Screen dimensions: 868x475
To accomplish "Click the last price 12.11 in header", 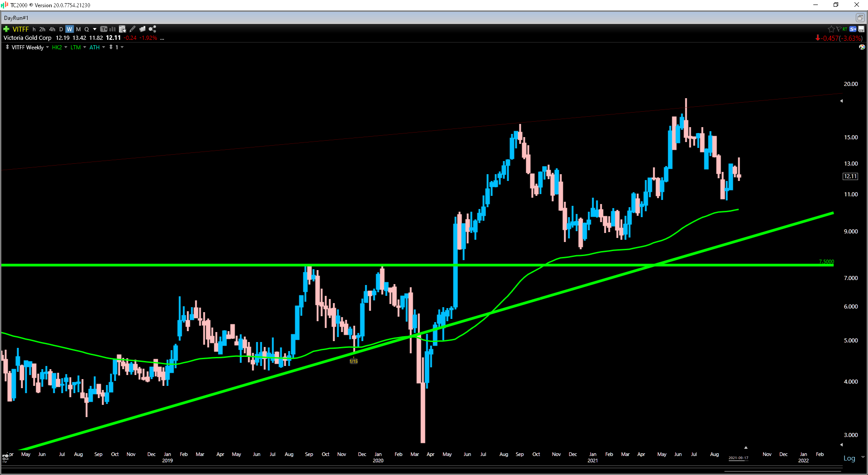I will click(113, 38).
